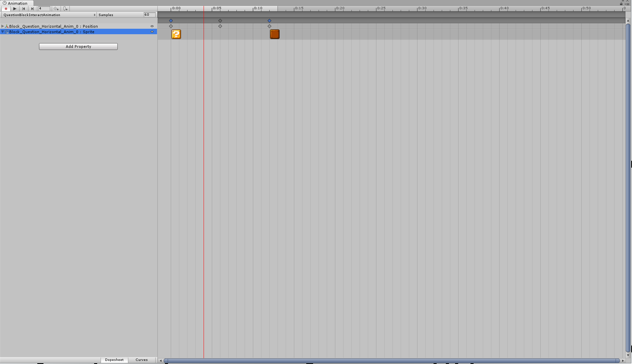The width and height of the screenshot is (632, 364).
Task: Select the Position keyframe at 0:00
Action: coord(171,26)
